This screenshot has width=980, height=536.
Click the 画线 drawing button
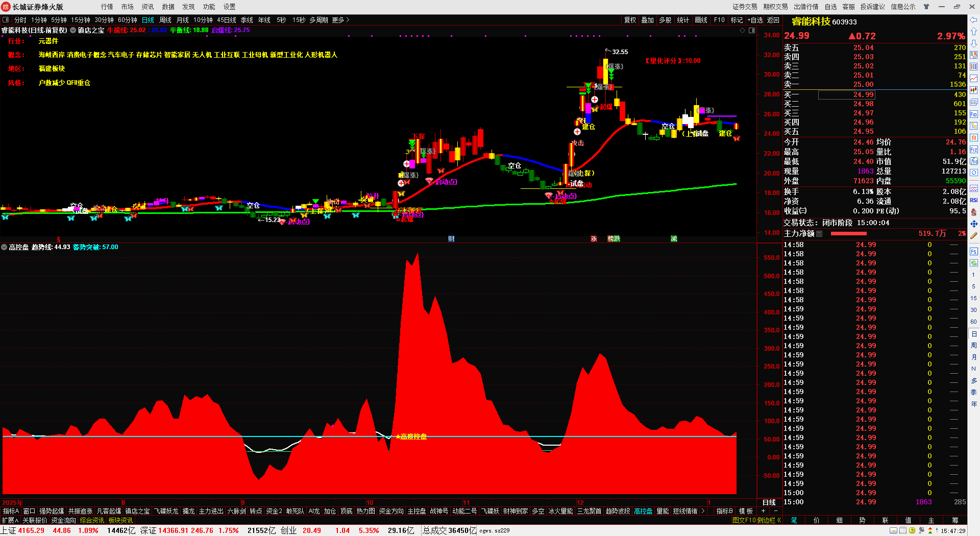coord(701,20)
